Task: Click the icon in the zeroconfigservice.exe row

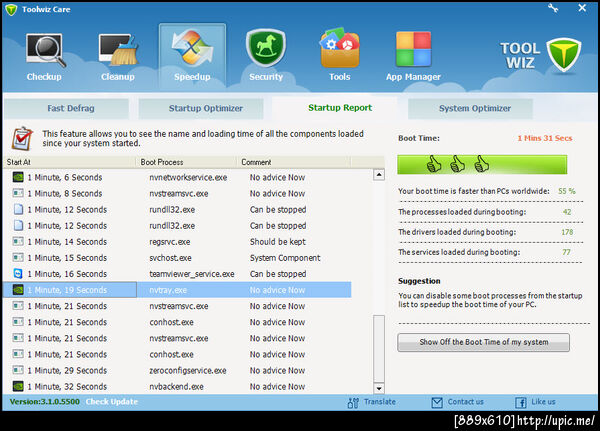Action: (18, 370)
